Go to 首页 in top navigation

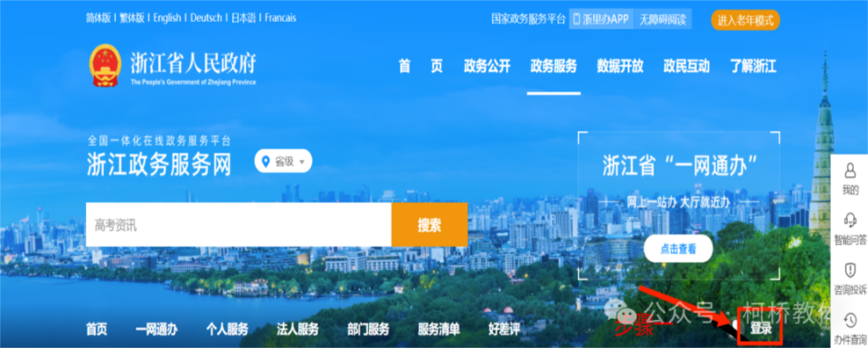(420, 66)
